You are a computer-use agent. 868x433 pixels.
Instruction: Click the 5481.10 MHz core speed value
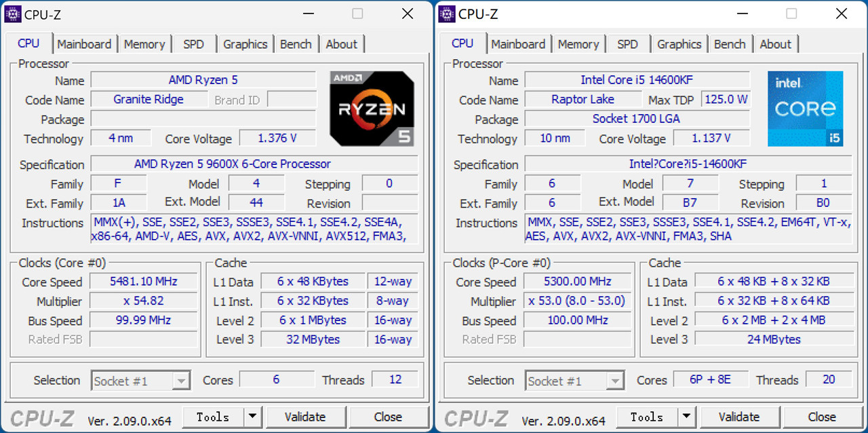(x=143, y=282)
